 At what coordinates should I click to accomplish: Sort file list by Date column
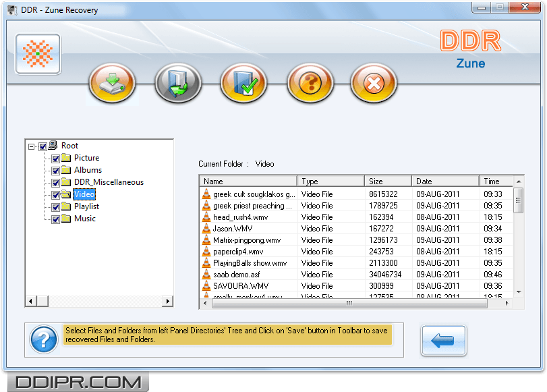445,181
